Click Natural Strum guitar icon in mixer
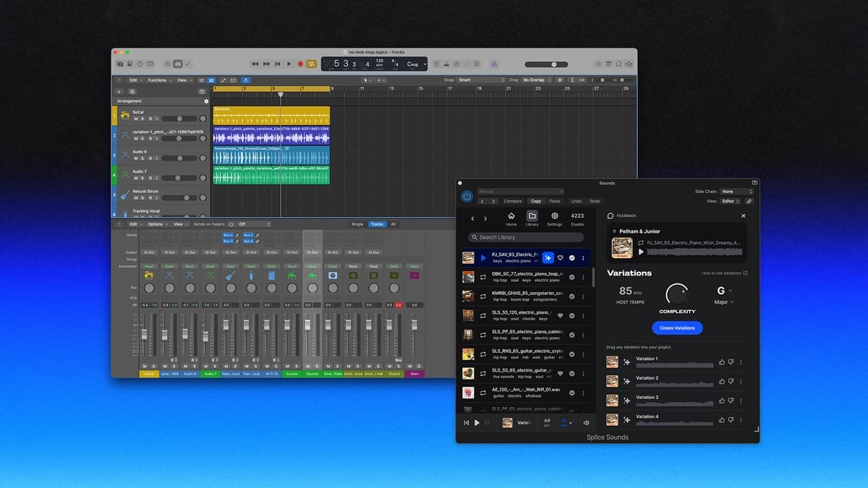 pyautogui.click(x=230, y=275)
